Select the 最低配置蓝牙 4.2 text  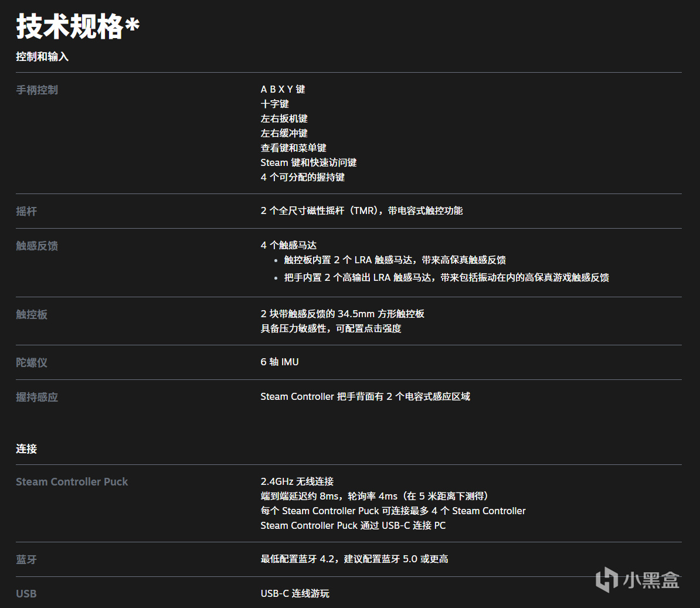coord(355,559)
